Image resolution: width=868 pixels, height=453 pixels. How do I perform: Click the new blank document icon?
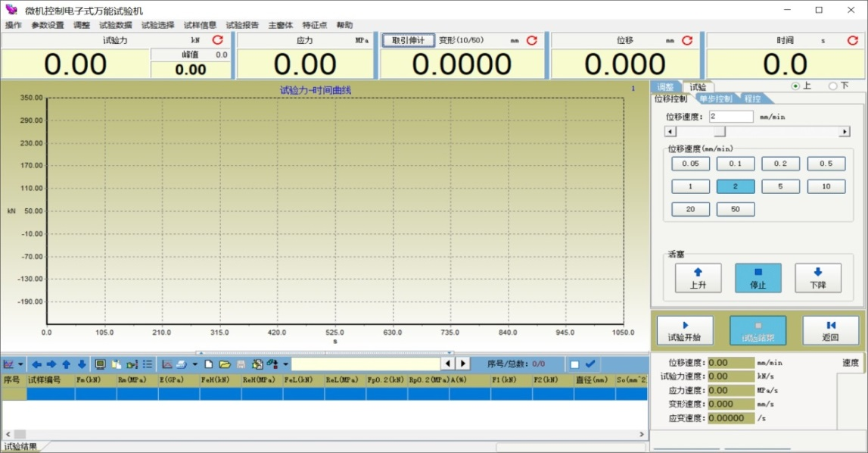pos(209,364)
